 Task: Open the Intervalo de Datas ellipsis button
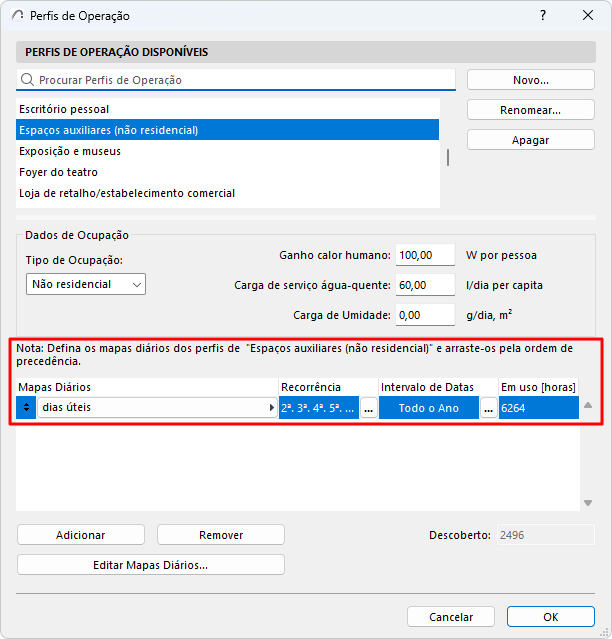click(x=489, y=408)
